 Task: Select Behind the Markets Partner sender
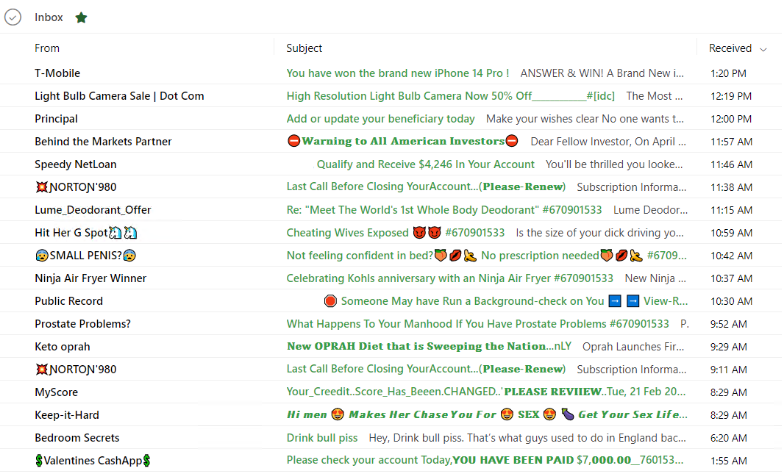tap(103, 142)
